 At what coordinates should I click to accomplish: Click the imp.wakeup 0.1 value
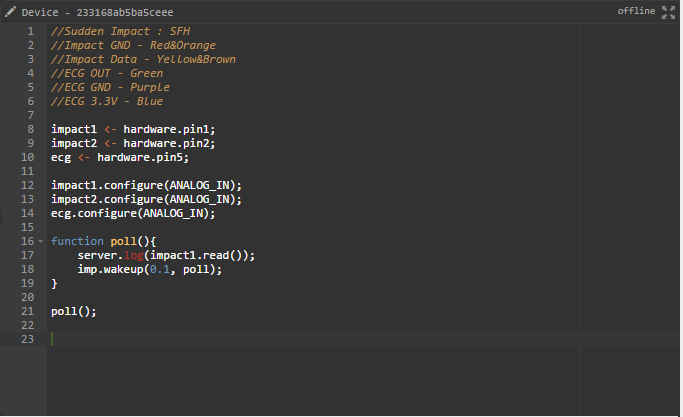point(159,269)
